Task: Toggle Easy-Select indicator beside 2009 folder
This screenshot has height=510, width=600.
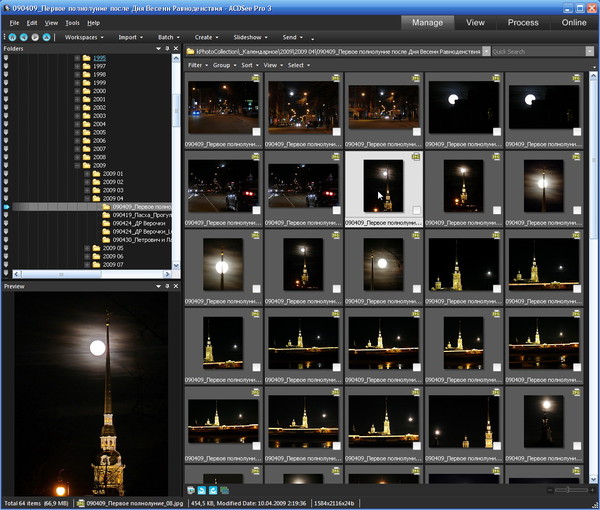Action: coord(6,165)
